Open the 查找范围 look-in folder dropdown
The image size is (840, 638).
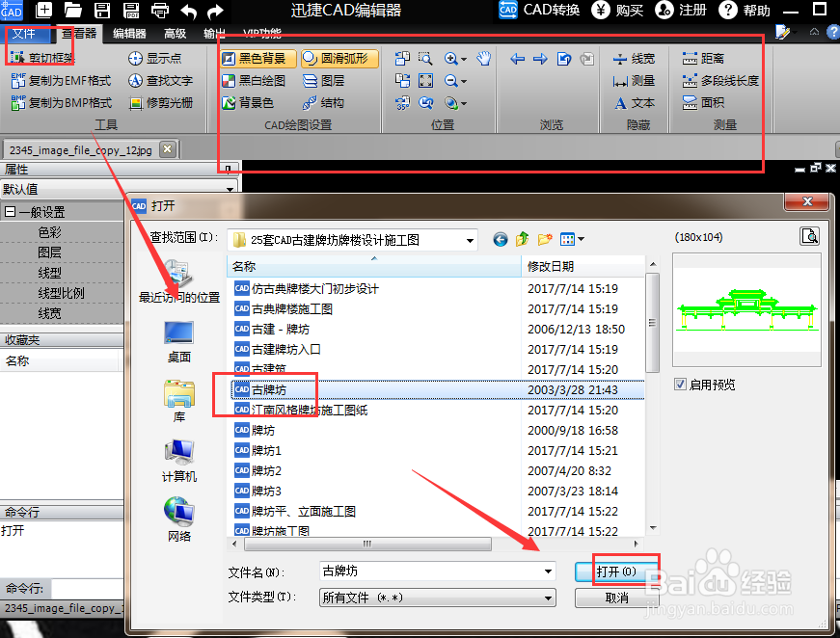[x=468, y=239]
